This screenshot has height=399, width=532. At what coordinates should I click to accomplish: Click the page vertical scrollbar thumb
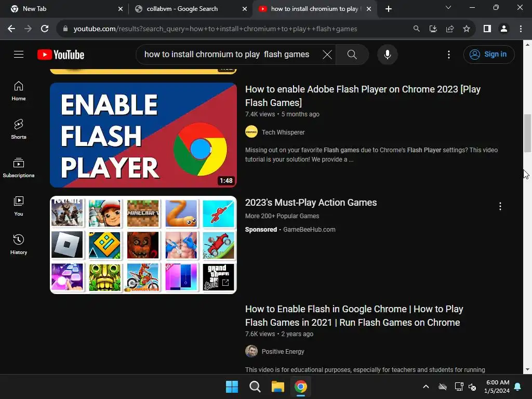527,134
